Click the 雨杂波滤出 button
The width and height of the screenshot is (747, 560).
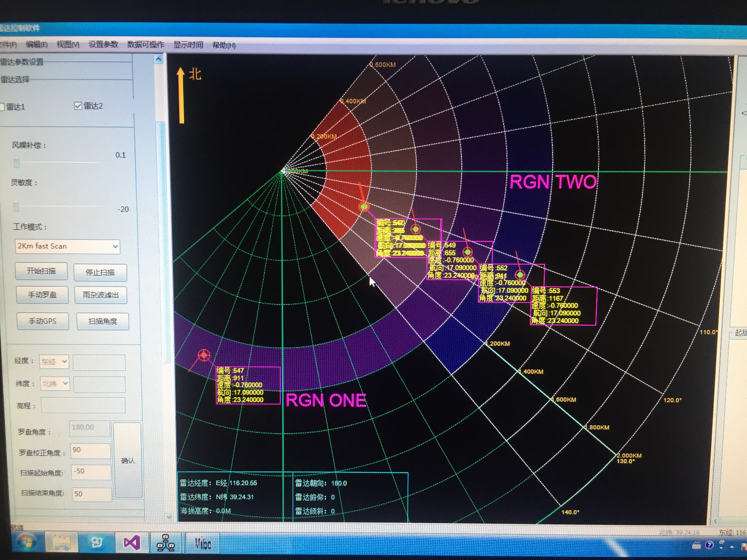click(x=101, y=295)
